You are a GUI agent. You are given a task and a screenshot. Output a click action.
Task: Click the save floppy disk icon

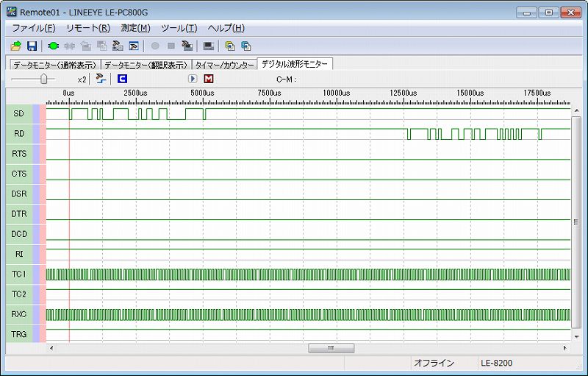point(32,46)
